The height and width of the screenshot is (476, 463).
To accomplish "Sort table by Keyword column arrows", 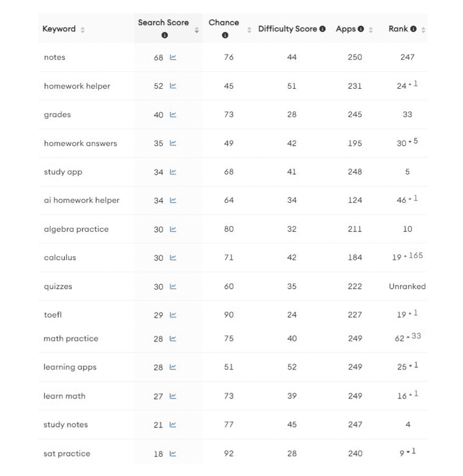I will [83, 30].
